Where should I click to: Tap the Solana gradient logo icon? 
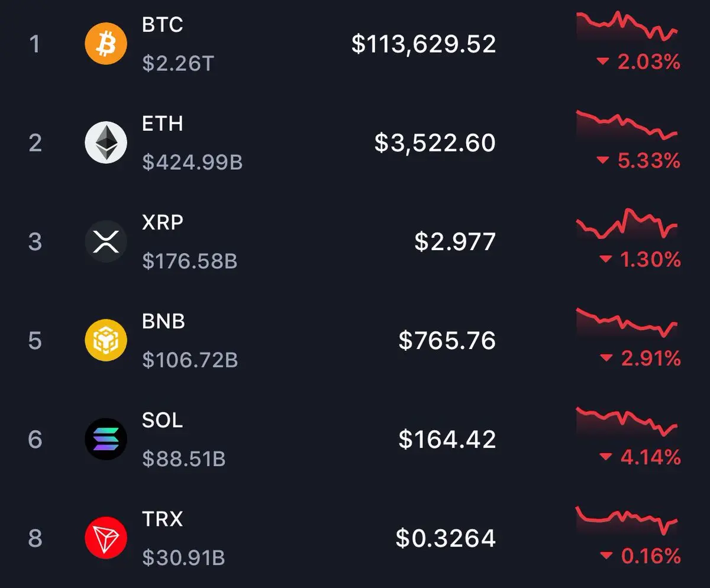pyautogui.click(x=106, y=439)
